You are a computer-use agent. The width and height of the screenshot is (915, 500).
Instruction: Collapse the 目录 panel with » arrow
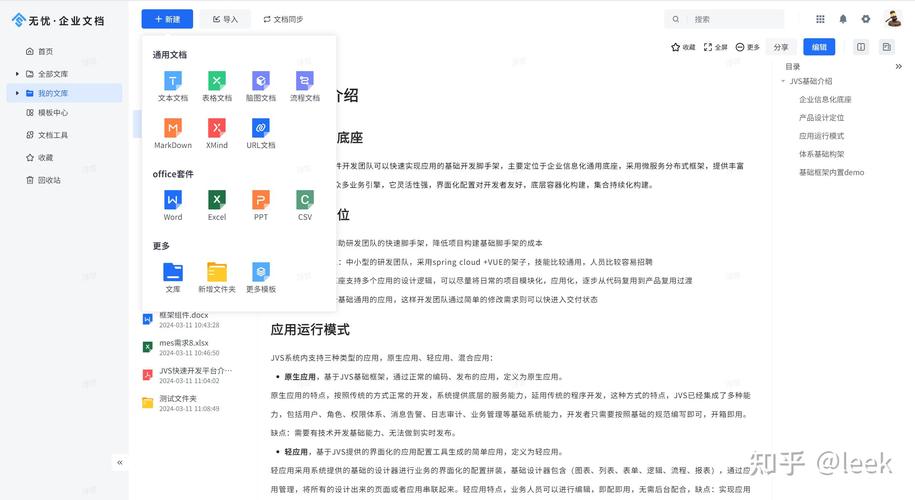(x=899, y=67)
